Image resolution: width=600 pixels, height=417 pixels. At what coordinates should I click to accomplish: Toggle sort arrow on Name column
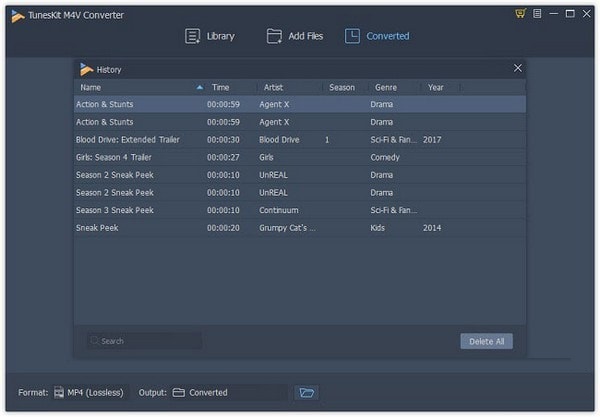[199, 88]
